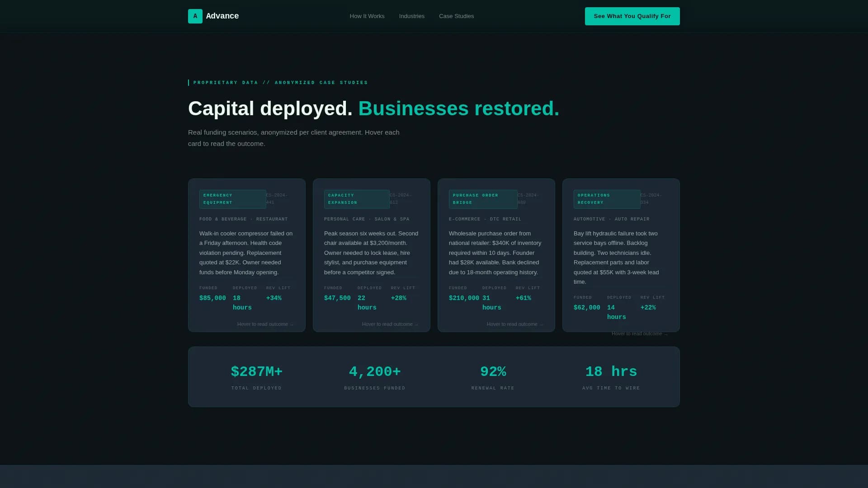Viewport: 868px width, 488px height.
Task: Select the Capacity Expansion badge
Action: 357,199
